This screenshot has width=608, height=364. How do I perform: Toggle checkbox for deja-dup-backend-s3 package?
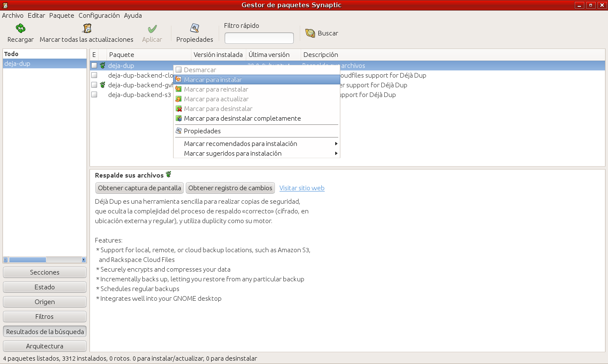point(94,95)
